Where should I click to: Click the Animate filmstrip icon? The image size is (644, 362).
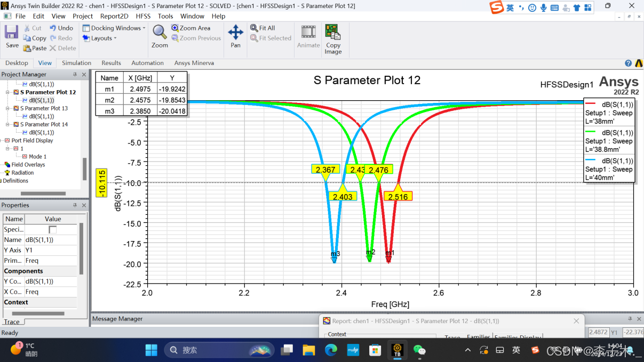tap(308, 32)
